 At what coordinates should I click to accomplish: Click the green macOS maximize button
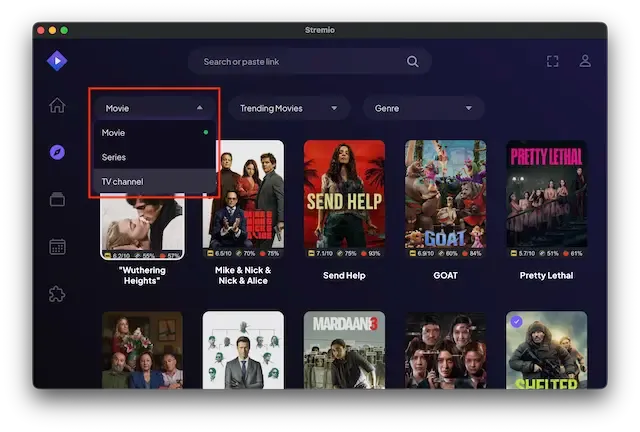(x=64, y=30)
